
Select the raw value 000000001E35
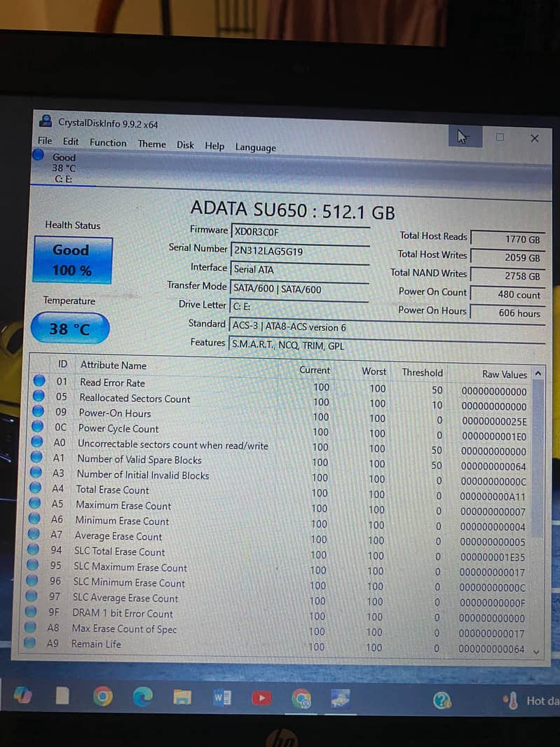tap(492, 557)
